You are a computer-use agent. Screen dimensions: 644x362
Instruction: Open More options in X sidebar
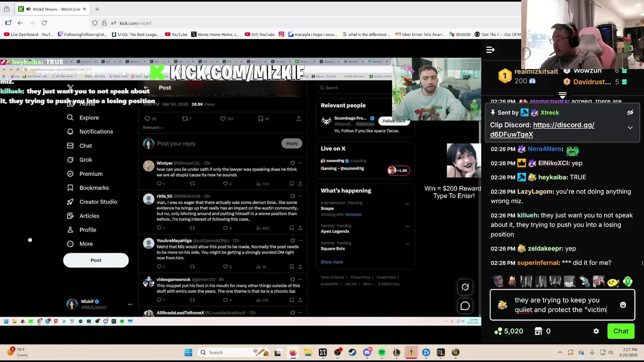80,244
